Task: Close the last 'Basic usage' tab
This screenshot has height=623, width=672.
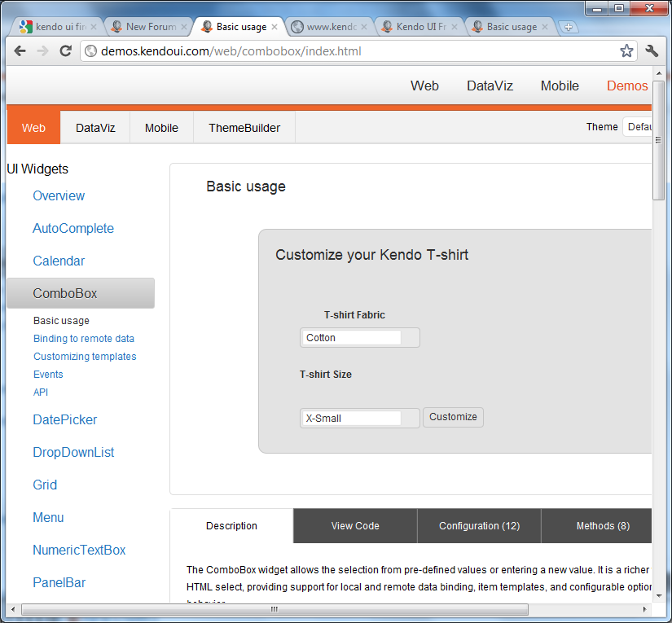Action: coord(545,27)
